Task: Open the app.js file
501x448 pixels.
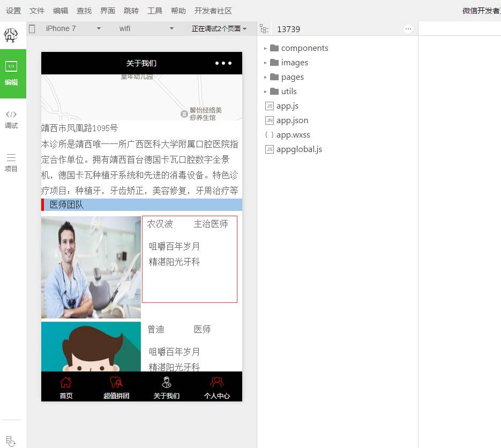Action: click(x=287, y=106)
